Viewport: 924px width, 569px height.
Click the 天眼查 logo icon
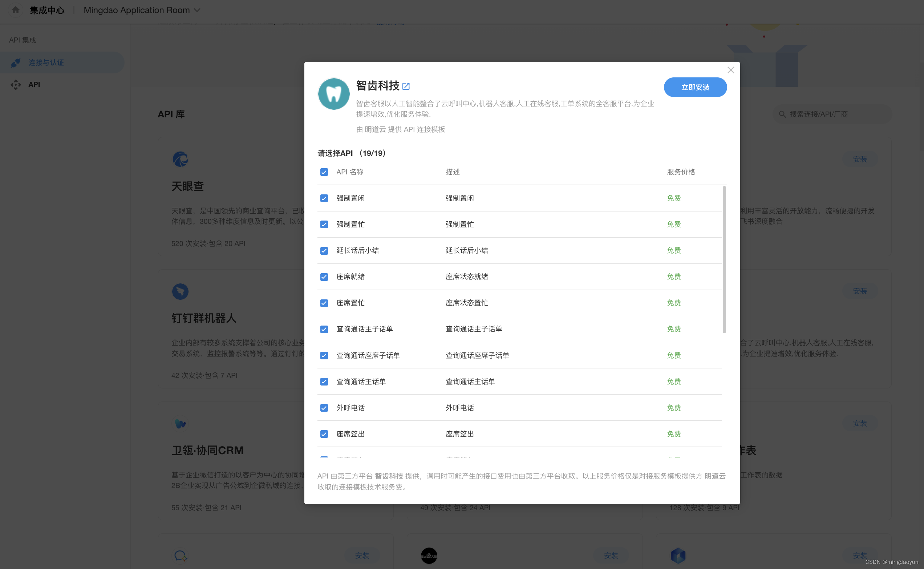coord(181,159)
